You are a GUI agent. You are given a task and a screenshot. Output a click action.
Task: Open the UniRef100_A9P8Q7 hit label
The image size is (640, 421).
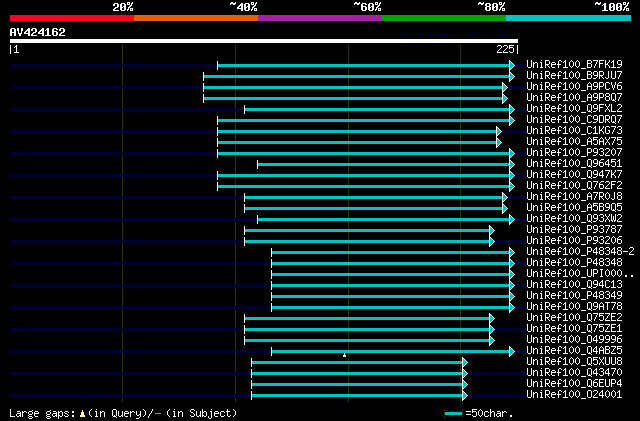(x=574, y=97)
